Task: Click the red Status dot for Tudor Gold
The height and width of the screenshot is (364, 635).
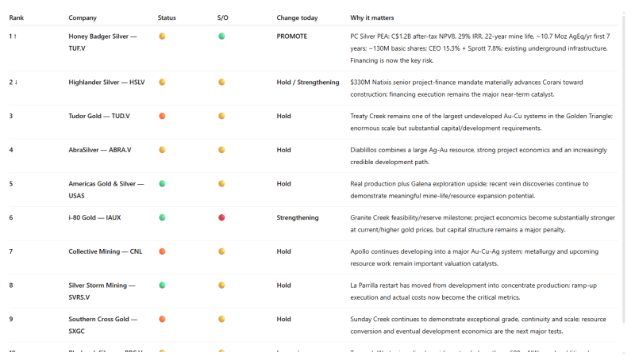Action: pos(162,116)
